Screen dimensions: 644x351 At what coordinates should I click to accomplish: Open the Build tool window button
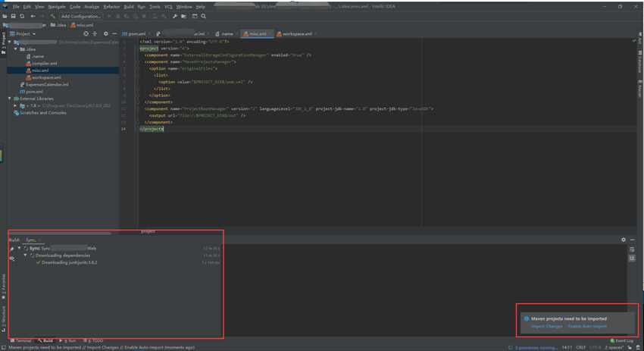[45, 340]
